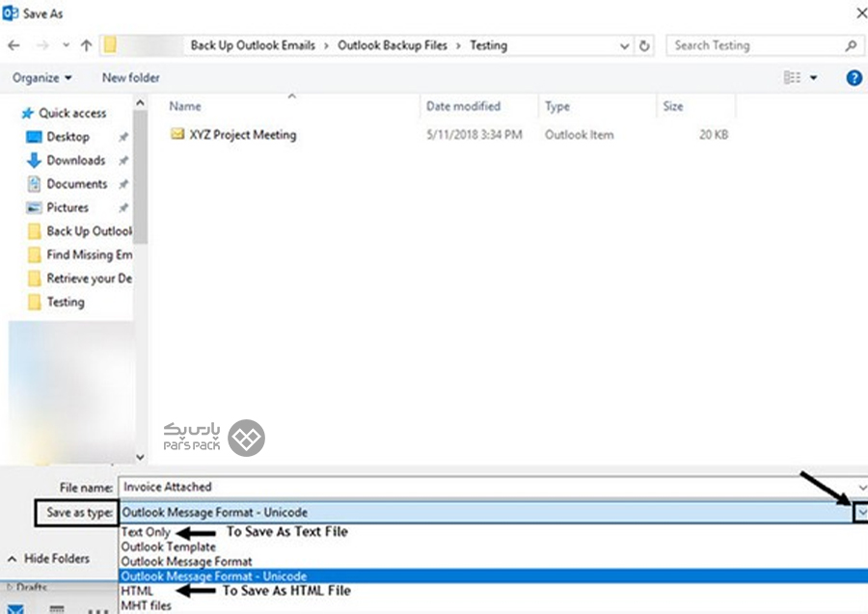Click the navigation pane scroll up arrow
Viewport: 868px width, 614px height.
pos(140,103)
